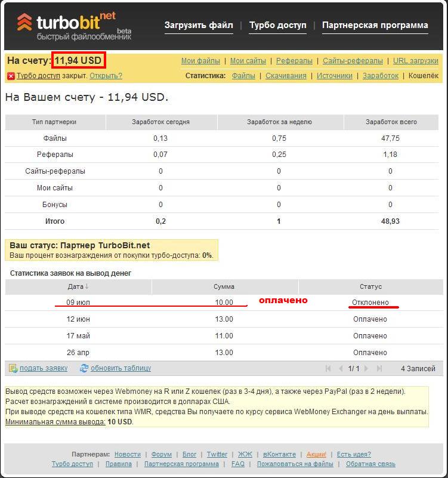Open URL загрузки link
This screenshot has width=448, height=478.
(415, 61)
